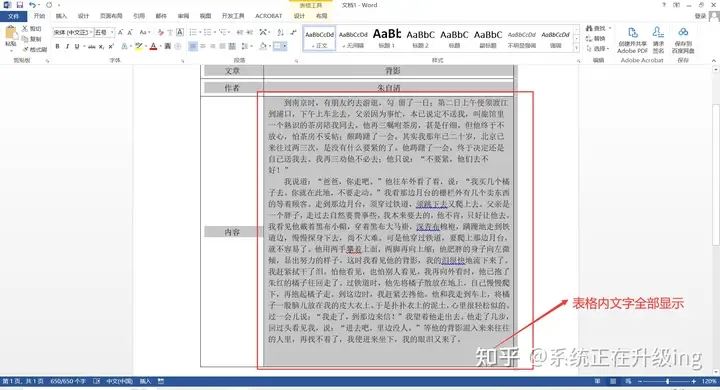
Task: Open the File (文件) tab
Action: 13,16
